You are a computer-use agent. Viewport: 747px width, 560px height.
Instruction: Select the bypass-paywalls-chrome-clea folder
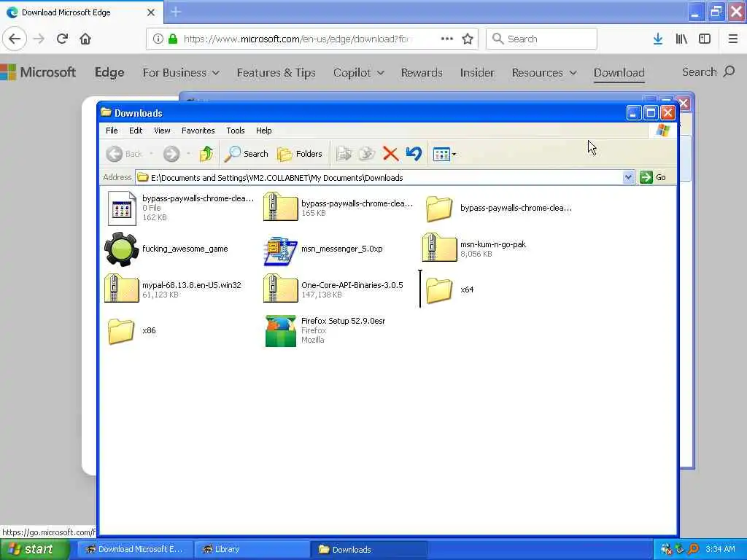point(438,209)
